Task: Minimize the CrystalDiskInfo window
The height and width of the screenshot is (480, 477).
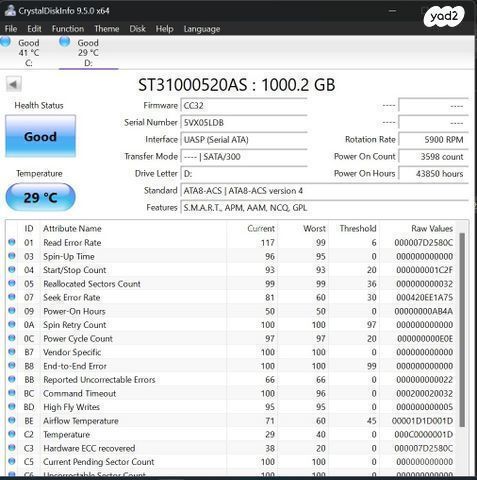Action: (x=392, y=11)
